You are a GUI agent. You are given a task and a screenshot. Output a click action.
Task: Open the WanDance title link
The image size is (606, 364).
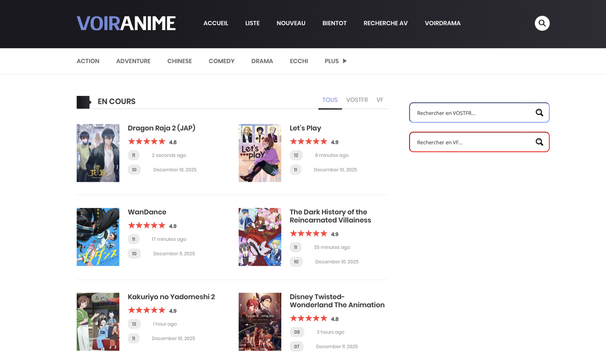[x=147, y=212]
